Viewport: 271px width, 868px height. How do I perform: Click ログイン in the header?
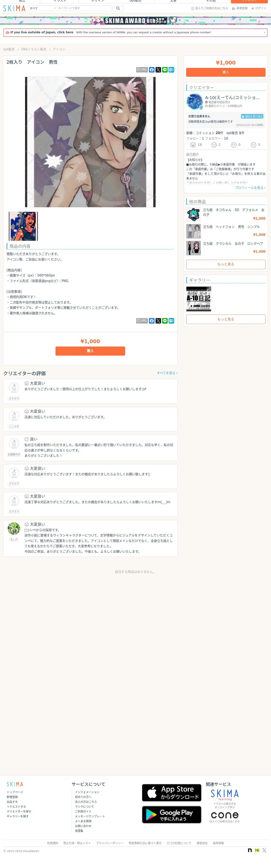point(259,8)
